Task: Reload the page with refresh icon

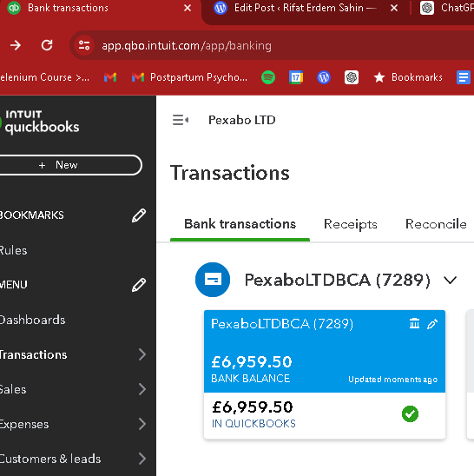Action: pyautogui.click(x=47, y=45)
